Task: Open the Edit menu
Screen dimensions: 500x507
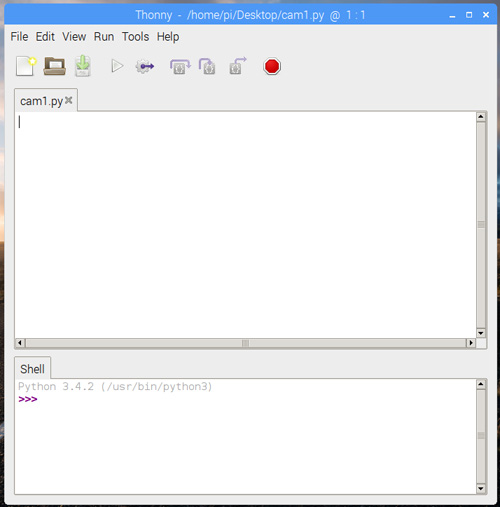Action: coord(45,37)
